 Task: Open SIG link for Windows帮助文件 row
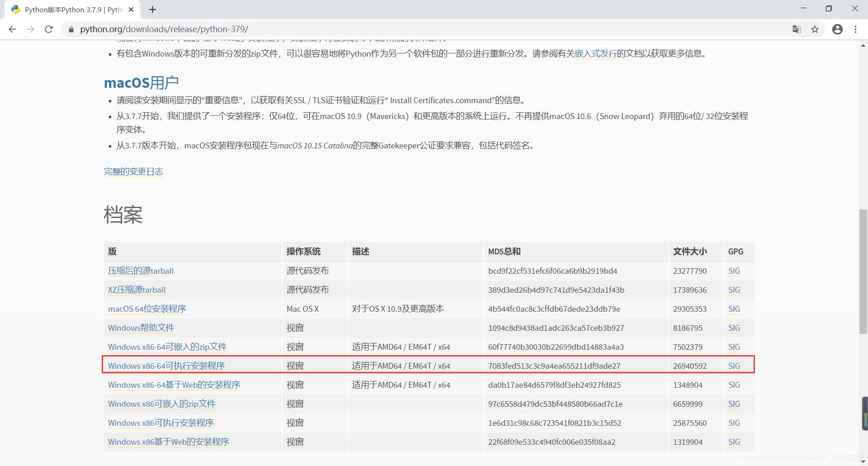(734, 328)
